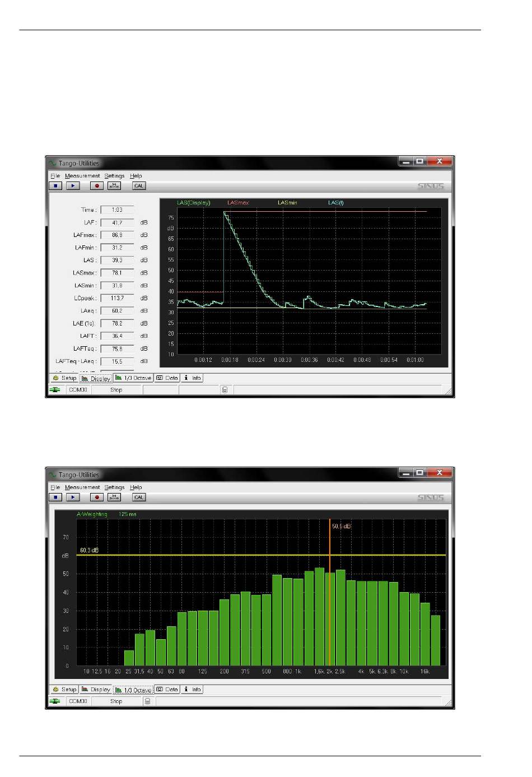Click the Time value field showing 1:03
Image resolution: width=532 pixels, height=777 pixels.
(117, 210)
